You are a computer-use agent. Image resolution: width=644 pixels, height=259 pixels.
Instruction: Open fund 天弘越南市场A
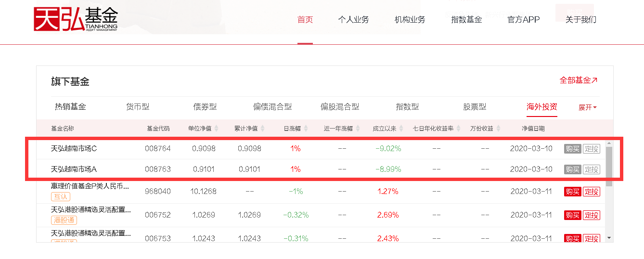(74, 169)
